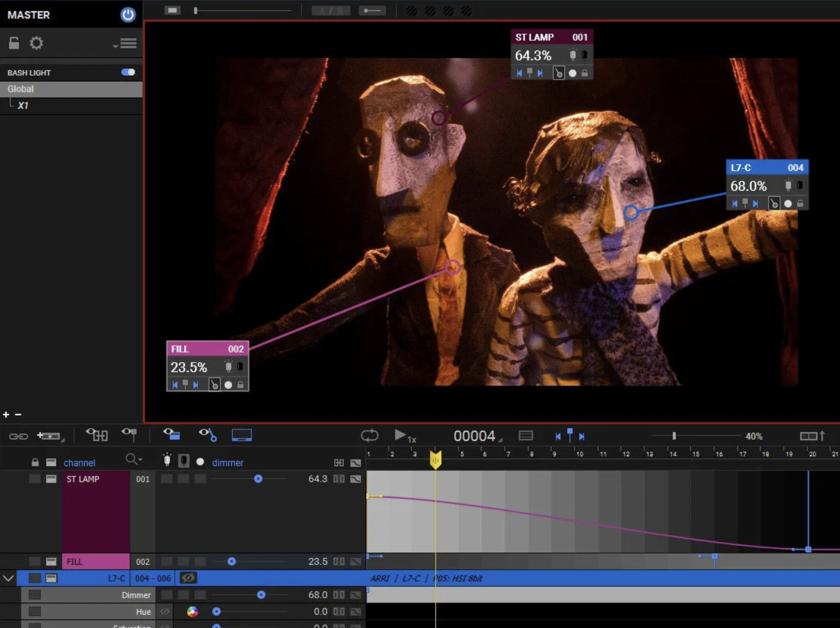Image resolution: width=840 pixels, height=628 pixels.
Task: Toggle the L7-C row visibility eye
Action: tap(188, 578)
